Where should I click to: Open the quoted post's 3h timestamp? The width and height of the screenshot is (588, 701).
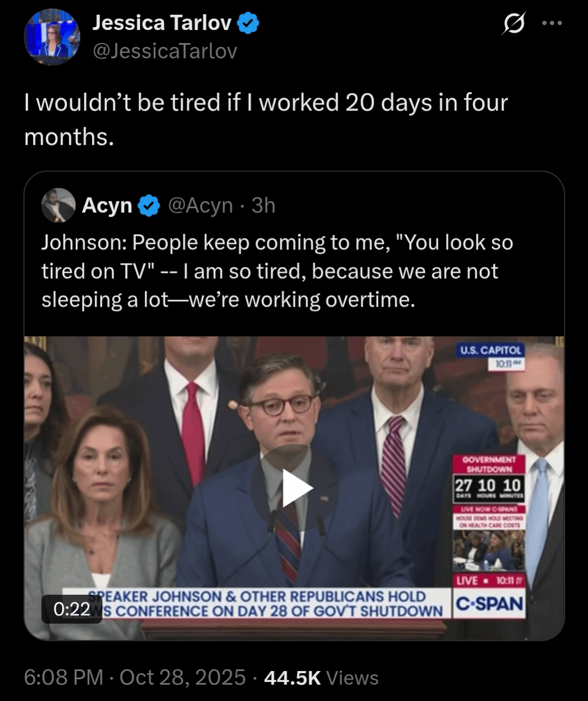264,206
